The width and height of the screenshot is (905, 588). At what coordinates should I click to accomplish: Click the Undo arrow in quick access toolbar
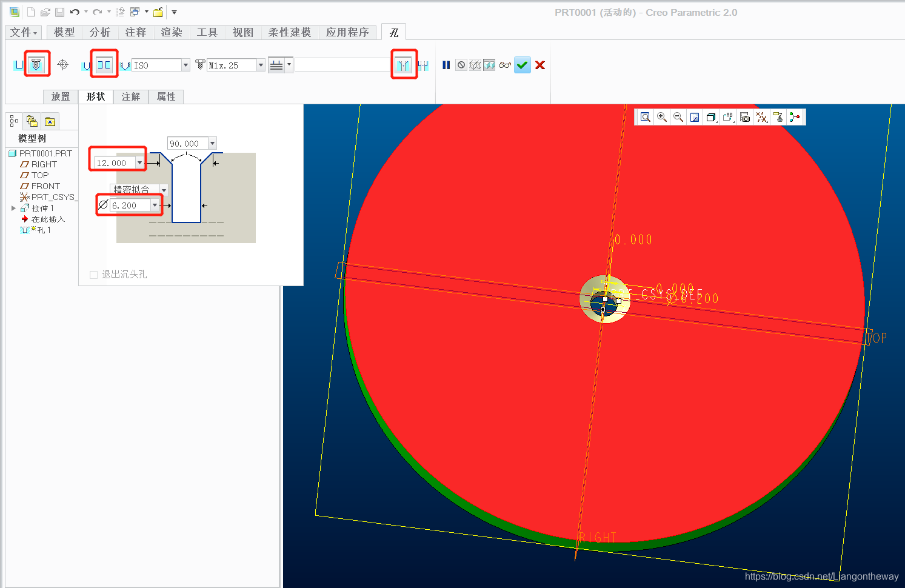click(75, 12)
